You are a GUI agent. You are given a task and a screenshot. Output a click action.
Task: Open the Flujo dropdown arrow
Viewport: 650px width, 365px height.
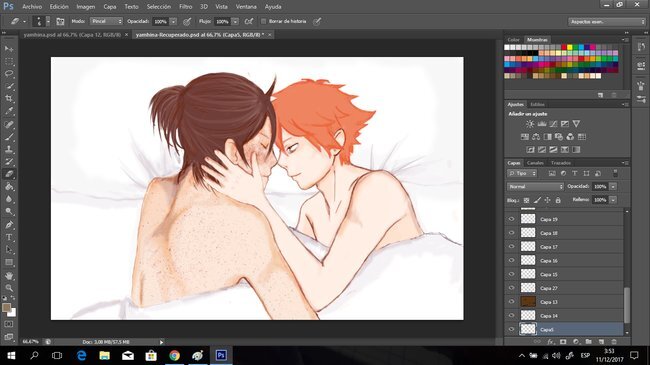pos(235,21)
